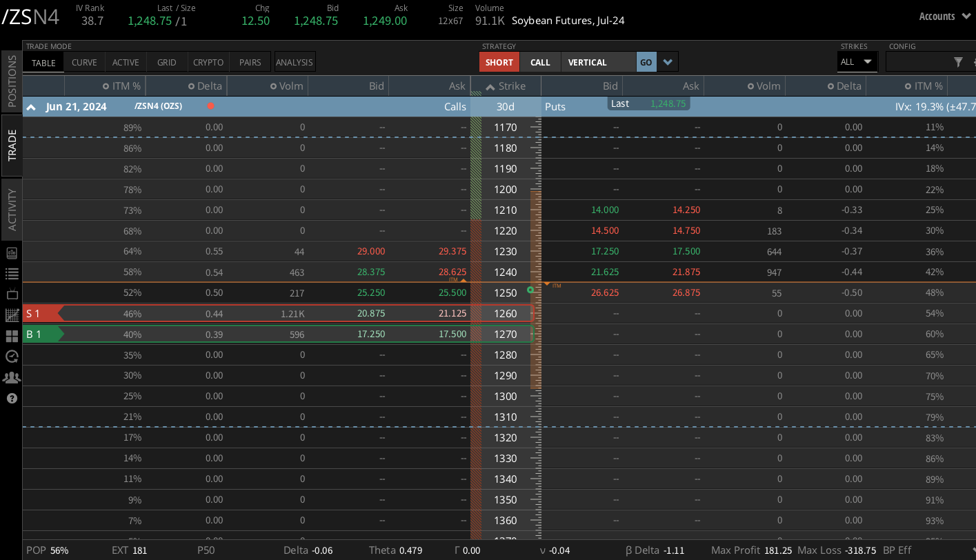Toggle the puts ITM % column selector

908,86
